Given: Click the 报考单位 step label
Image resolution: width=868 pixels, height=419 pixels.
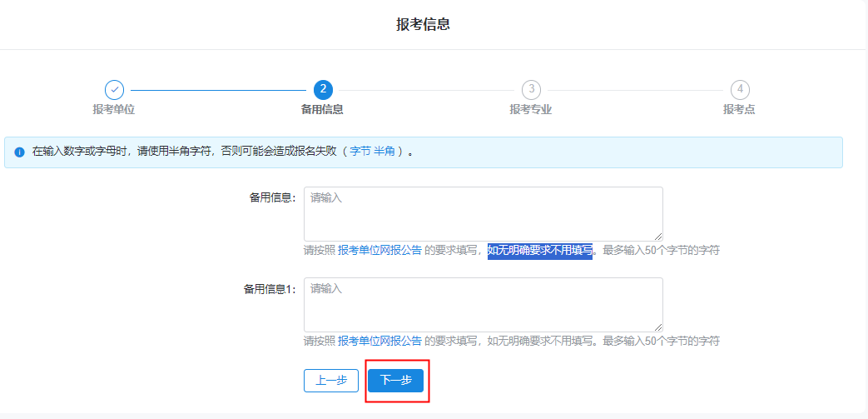Looking at the screenshot, I should tap(114, 109).
